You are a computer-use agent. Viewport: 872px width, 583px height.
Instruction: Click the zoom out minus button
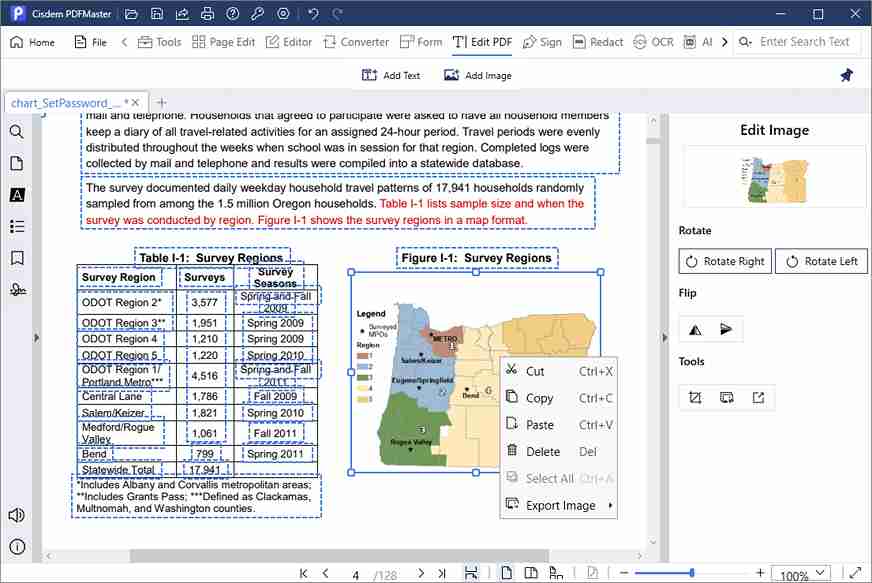(x=624, y=573)
